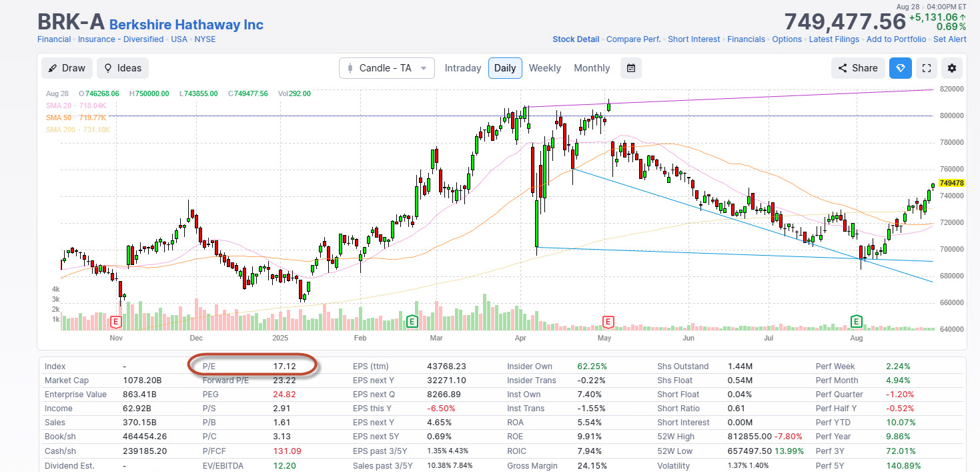Expand the Candle - TA chart type dropdown
Viewport: 980px width, 472px height.
(387, 68)
